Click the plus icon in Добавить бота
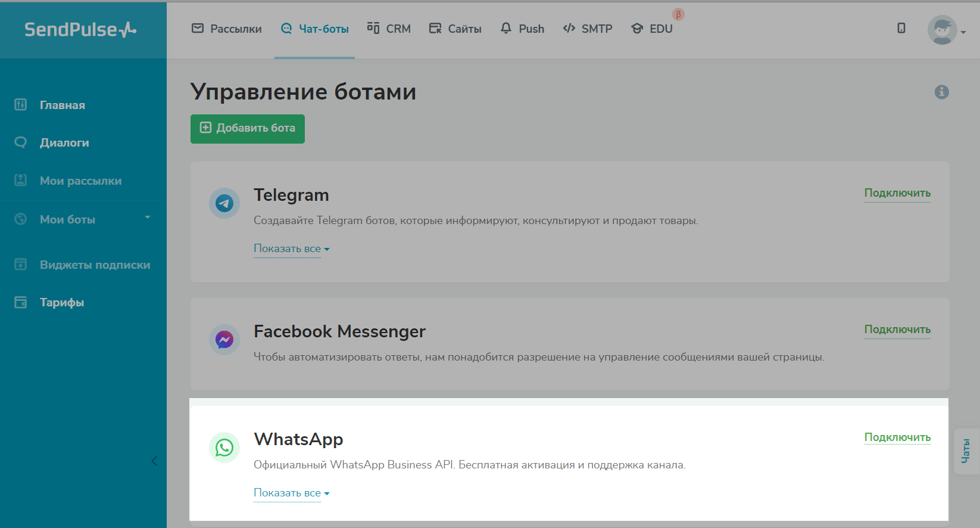Viewport: 980px width, 528px height. point(205,128)
